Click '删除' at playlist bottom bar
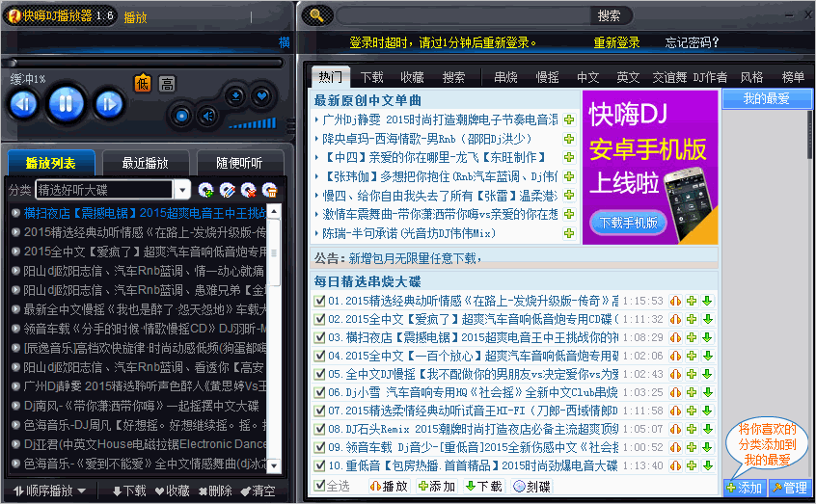Viewport: 816px width, 504px height. [215, 491]
